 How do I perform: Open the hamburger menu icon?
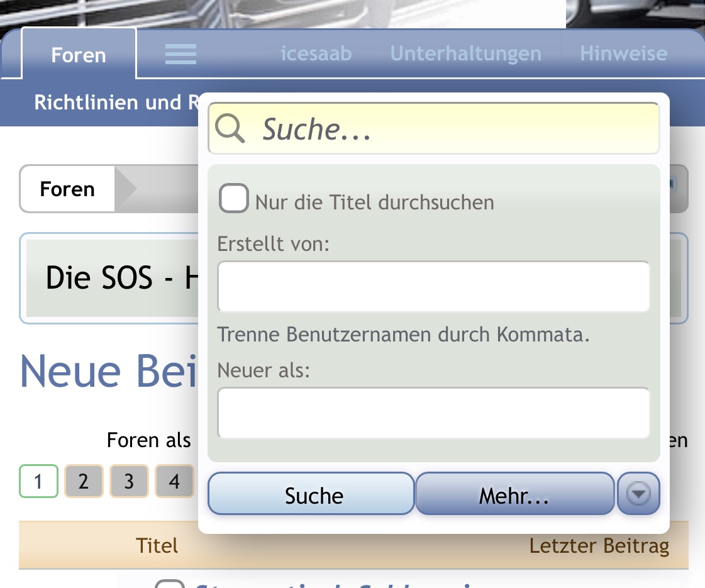click(x=180, y=54)
